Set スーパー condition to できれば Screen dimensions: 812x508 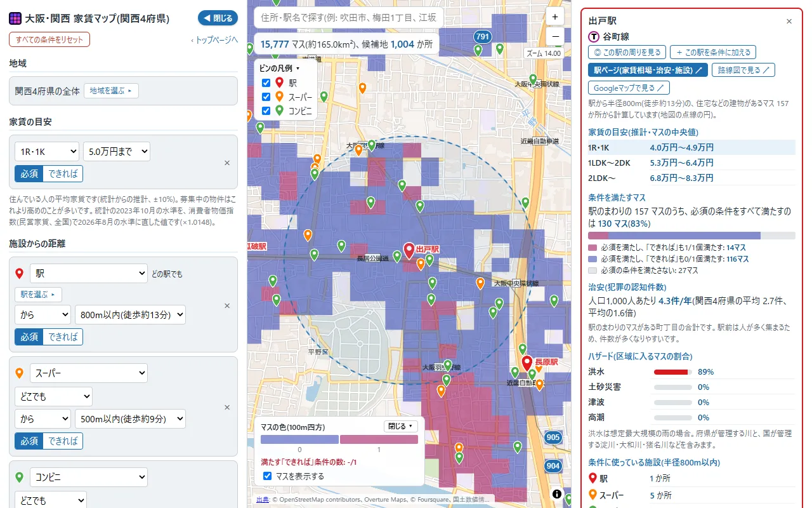pyautogui.click(x=63, y=441)
